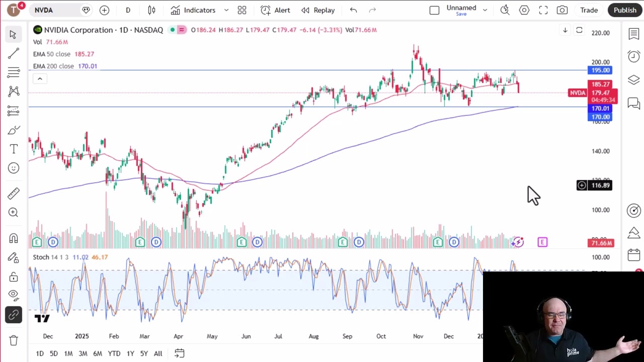Viewport: 644px width, 362px height.
Task: Select the 3M time range tab
Action: [x=83, y=353]
